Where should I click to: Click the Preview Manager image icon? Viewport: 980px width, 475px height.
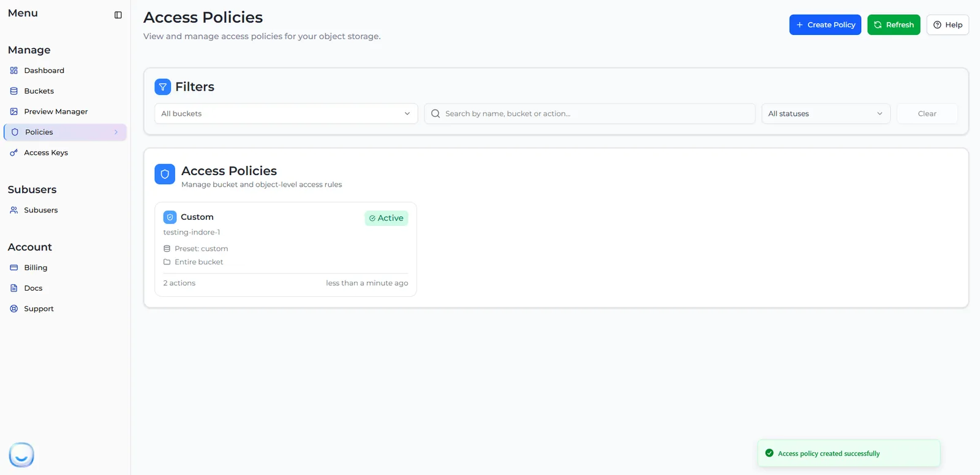pyautogui.click(x=14, y=111)
